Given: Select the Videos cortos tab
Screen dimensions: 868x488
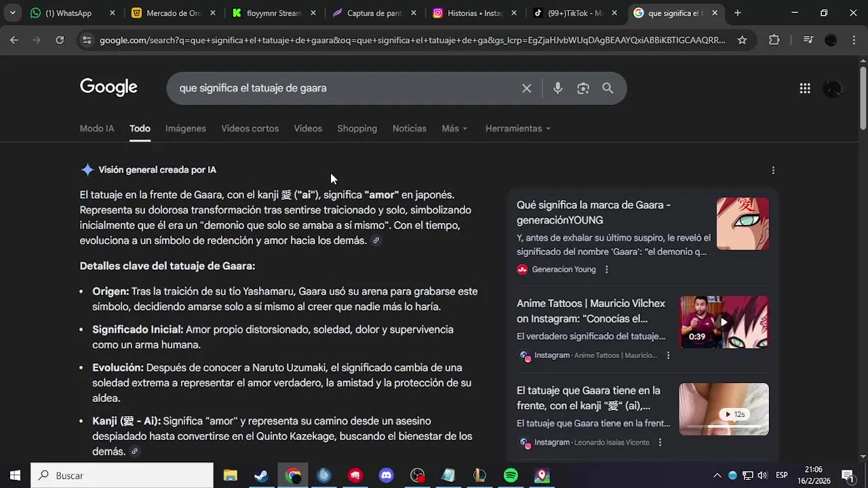Looking at the screenshot, I should coord(250,129).
